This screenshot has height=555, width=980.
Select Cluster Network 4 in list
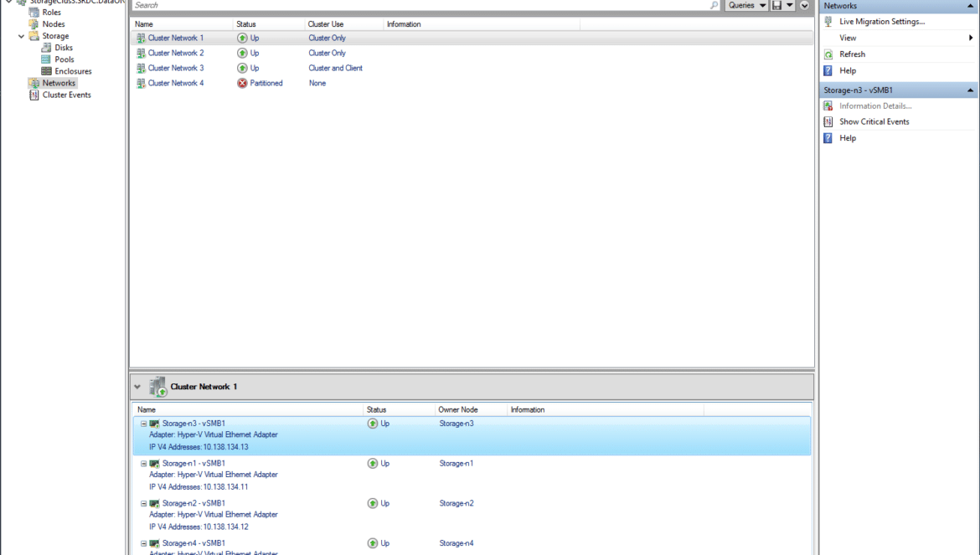472,83
